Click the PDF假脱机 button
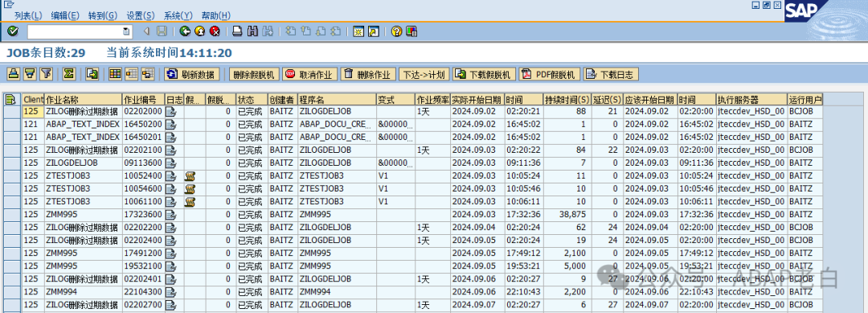The image size is (868, 313). pos(550,74)
